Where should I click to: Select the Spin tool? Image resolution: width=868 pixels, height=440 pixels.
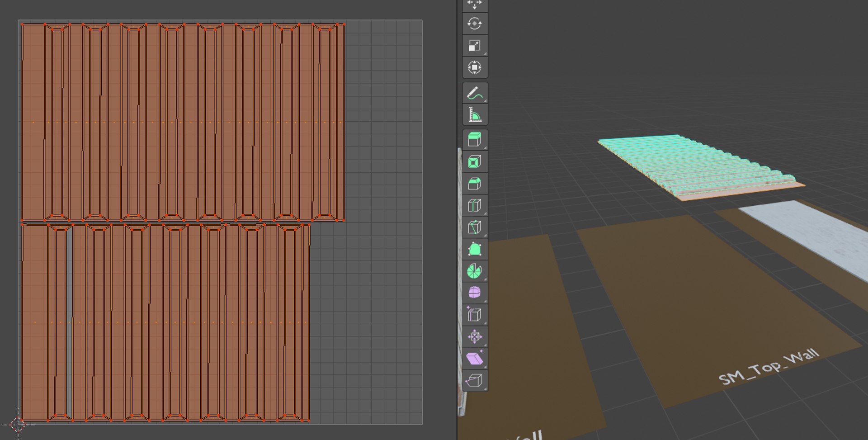(x=475, y=271)
